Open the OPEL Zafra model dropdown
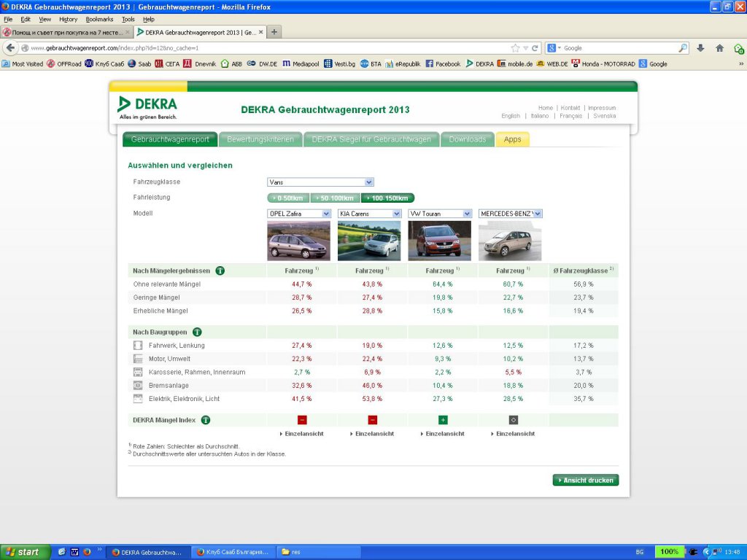Screen dimensions: 747x560 pos(299,214)
